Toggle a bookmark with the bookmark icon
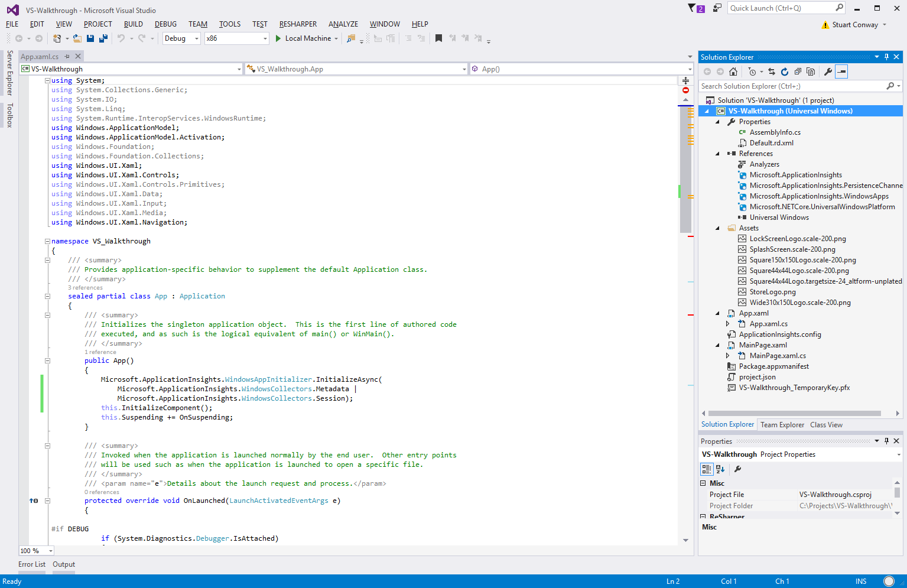 (438, 38)
